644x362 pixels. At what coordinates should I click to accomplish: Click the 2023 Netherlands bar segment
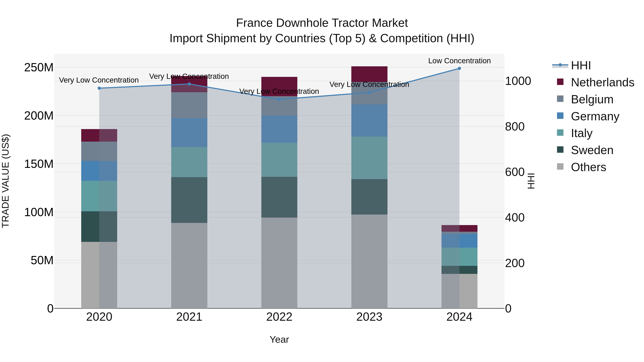point(370,74)
